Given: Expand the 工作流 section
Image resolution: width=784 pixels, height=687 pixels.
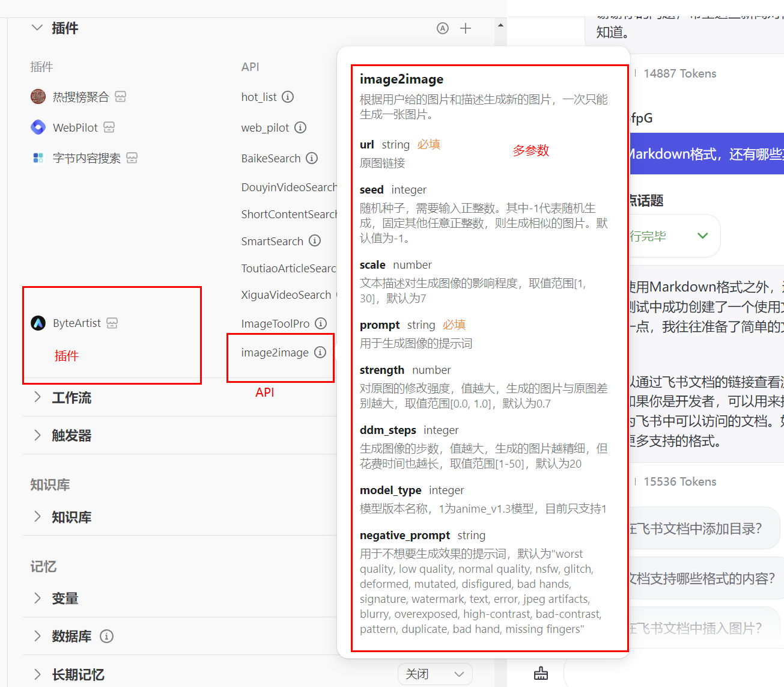Looking at the screenshot, I should click(x=37, y=397).
